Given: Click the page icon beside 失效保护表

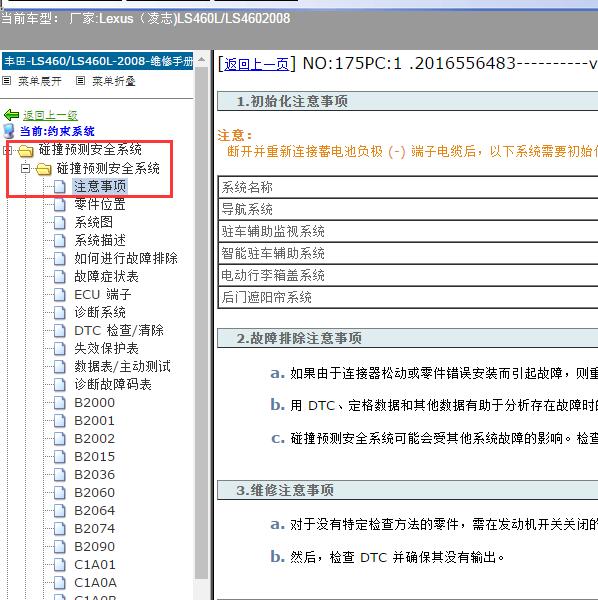Looking at the screenshot, I should click(x=60, y=349).
